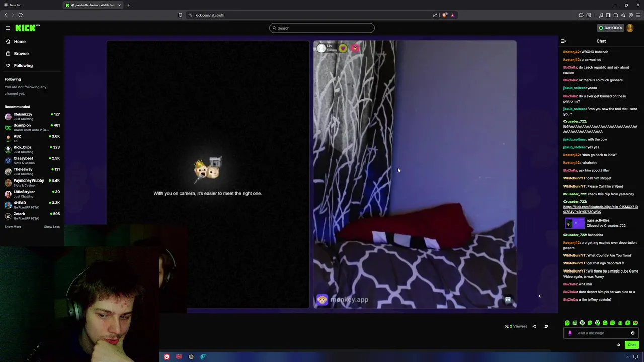
Task: Open 4HEAD recommended channel
Action: point(32,205)
